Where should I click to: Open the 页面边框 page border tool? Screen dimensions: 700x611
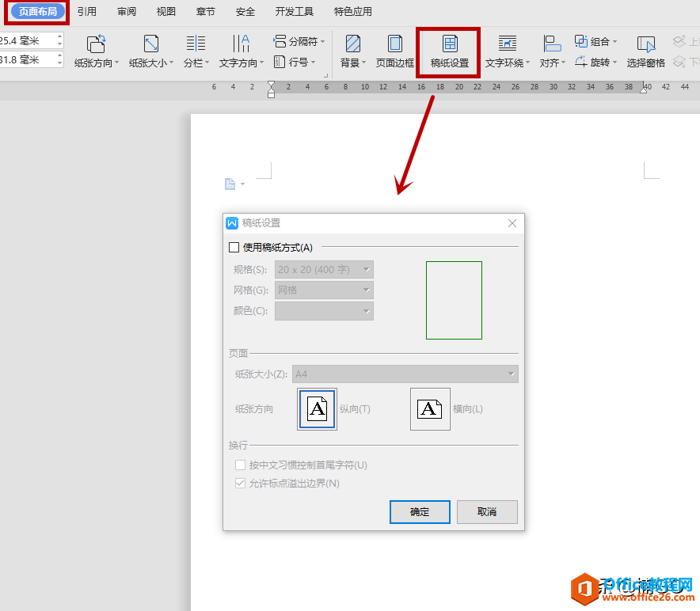click(x=394, y=51)
